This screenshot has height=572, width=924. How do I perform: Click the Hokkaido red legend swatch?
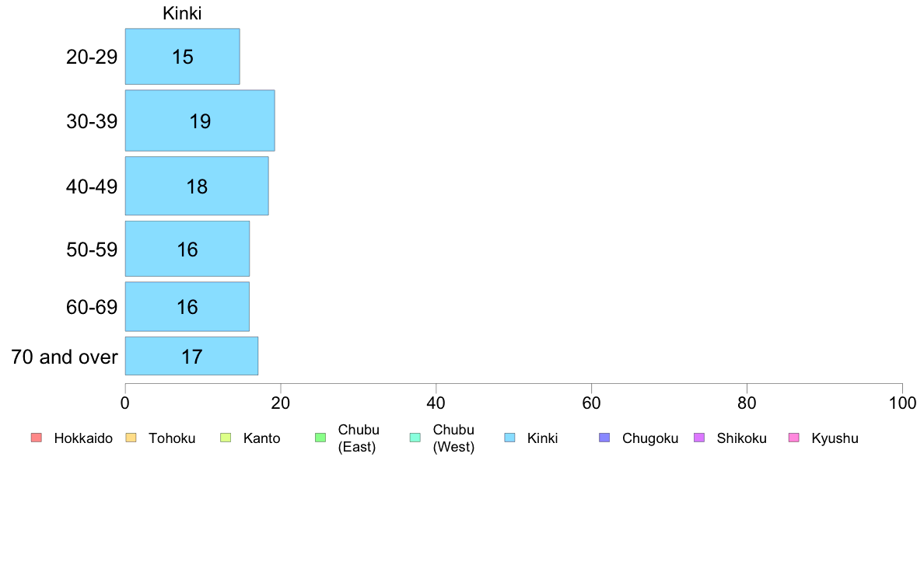click(37, 438)
